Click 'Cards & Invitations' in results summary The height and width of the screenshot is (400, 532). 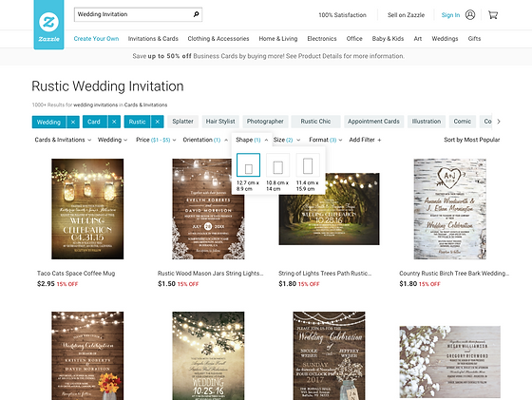(145, 105)
